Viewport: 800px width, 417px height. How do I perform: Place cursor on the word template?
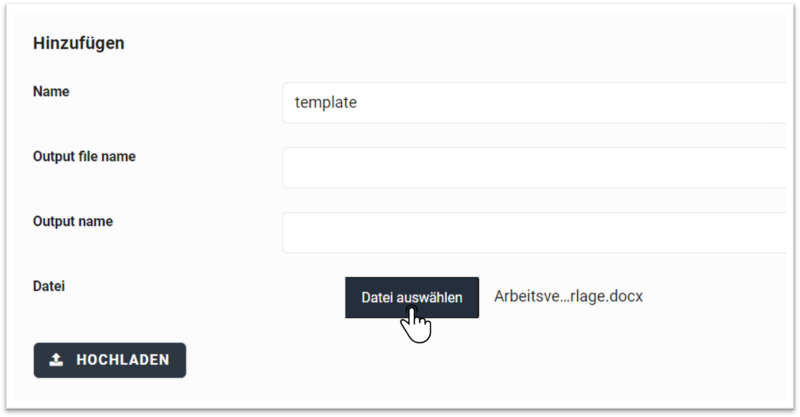pos(326,103)
